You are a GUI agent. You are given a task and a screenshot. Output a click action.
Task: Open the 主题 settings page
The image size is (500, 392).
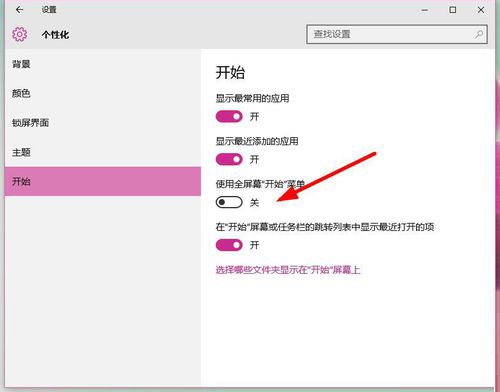pyautogui.click(x=103, y=152)
